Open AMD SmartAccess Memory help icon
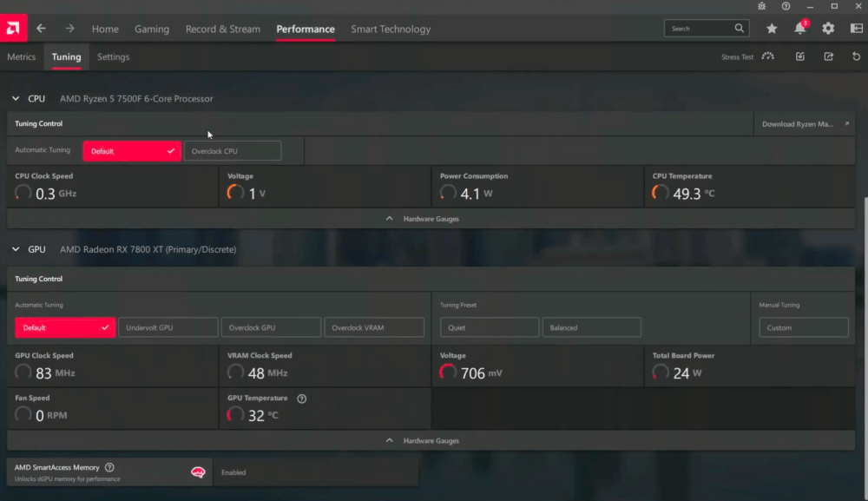The image size is (868, 501). pyautogui.click(x=109, y=467)
